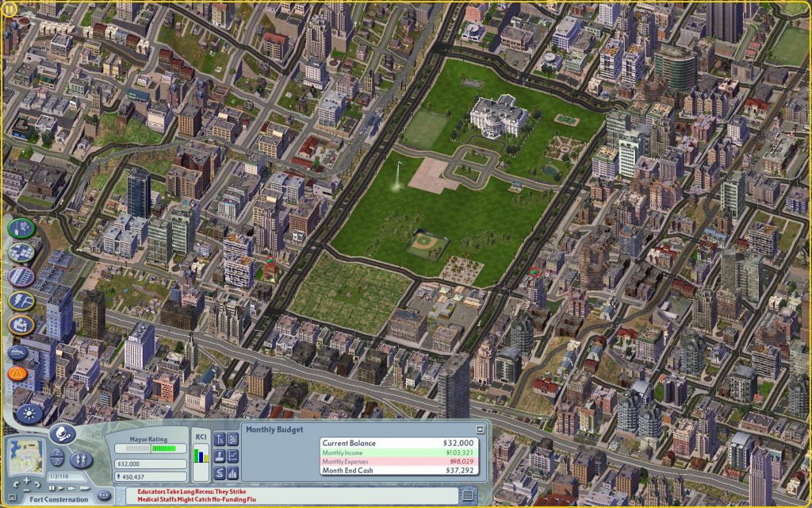Open the Educators strike news headline
The height and width of the screenshot is (508, 812).
(192, 491)
